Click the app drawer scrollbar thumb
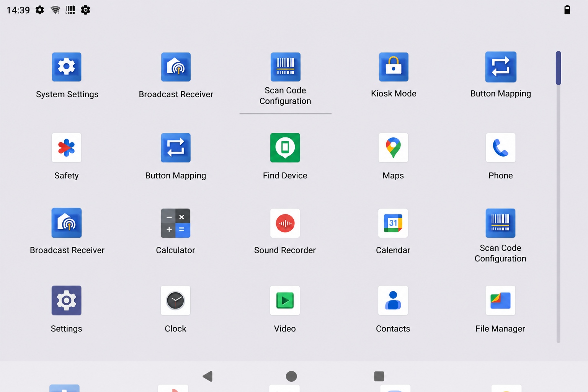Image resolution: width=588 pixels, height=392 pixels. [x=559, y=68]
